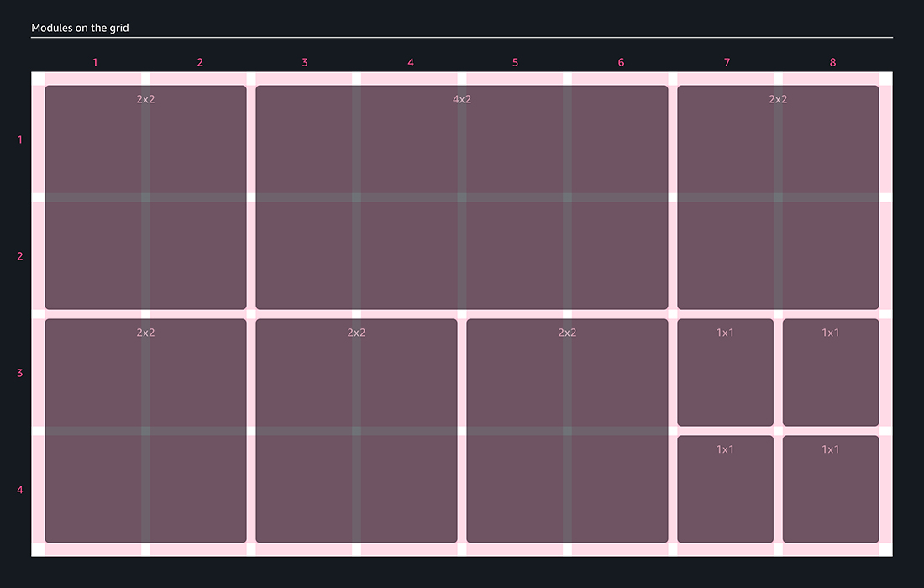Screen dimensions: 924x588
Task: Click column header label 5
Action: pyautogui.click(x=515, y=63)
